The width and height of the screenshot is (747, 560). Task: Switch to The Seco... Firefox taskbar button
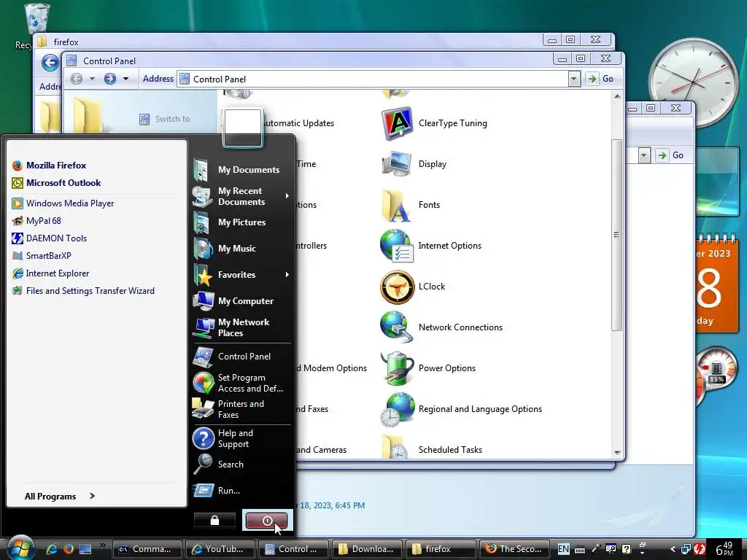click(514, 549)
